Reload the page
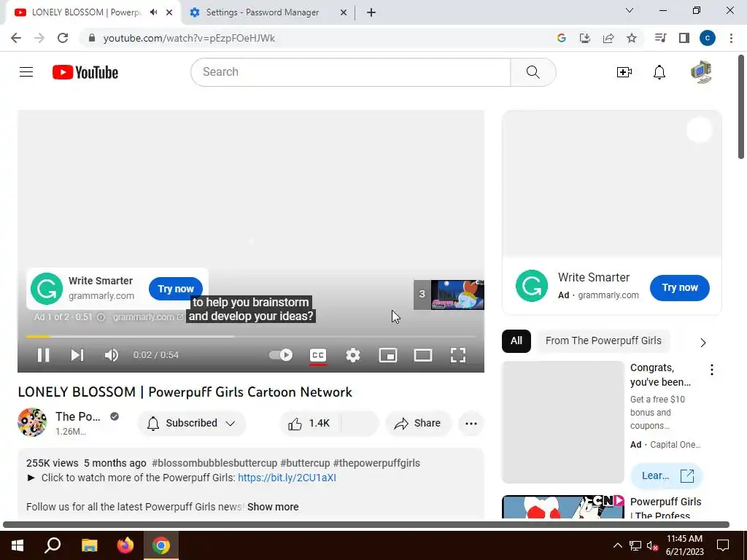Screen dimensions: 747x560 pos(63,38)
